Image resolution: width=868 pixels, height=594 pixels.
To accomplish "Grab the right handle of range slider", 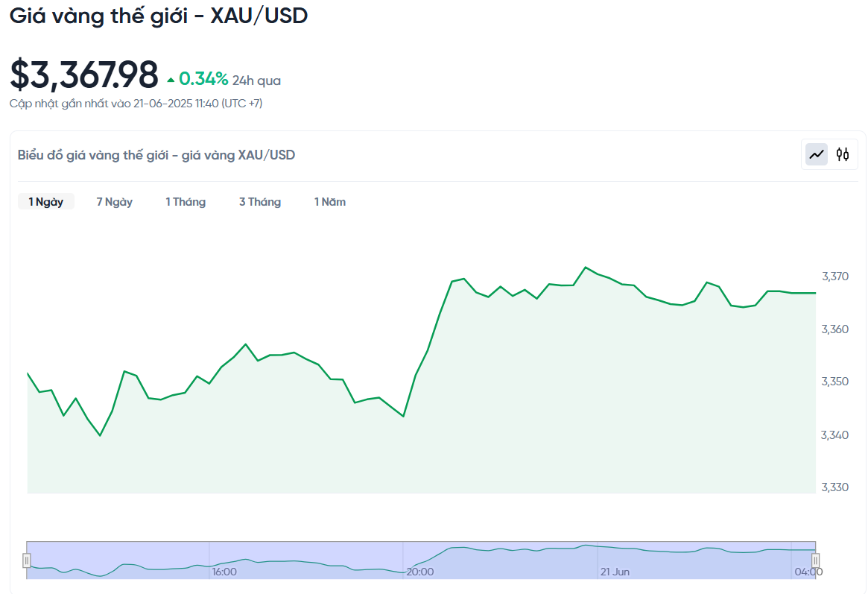I will tap(815, 560).
